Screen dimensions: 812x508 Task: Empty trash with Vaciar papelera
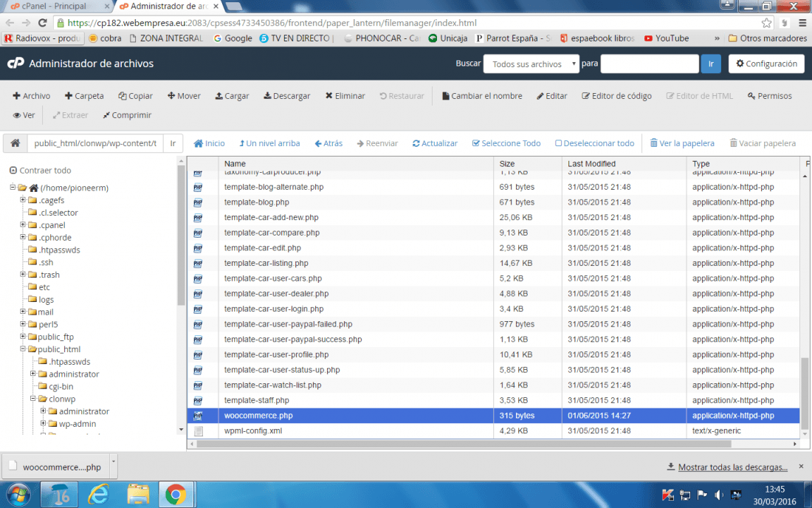[x=763, y=143]
